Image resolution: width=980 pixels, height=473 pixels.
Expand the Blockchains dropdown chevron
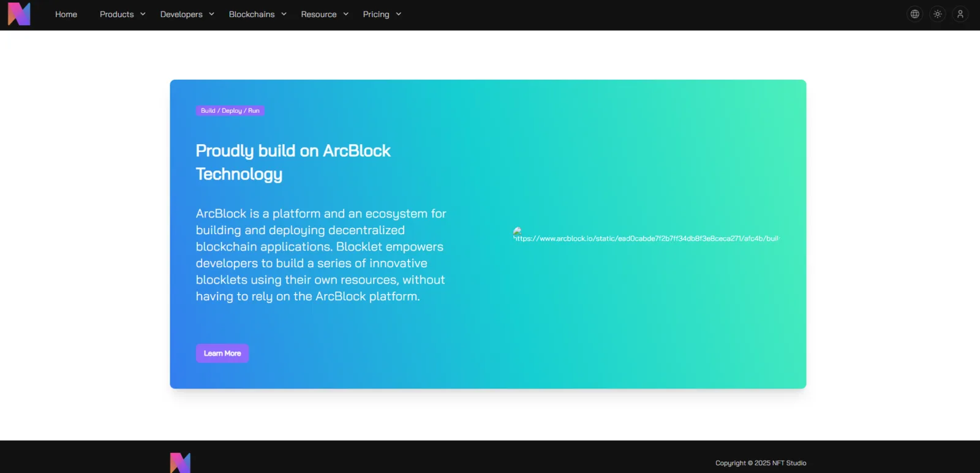click(x=284, y=14)
